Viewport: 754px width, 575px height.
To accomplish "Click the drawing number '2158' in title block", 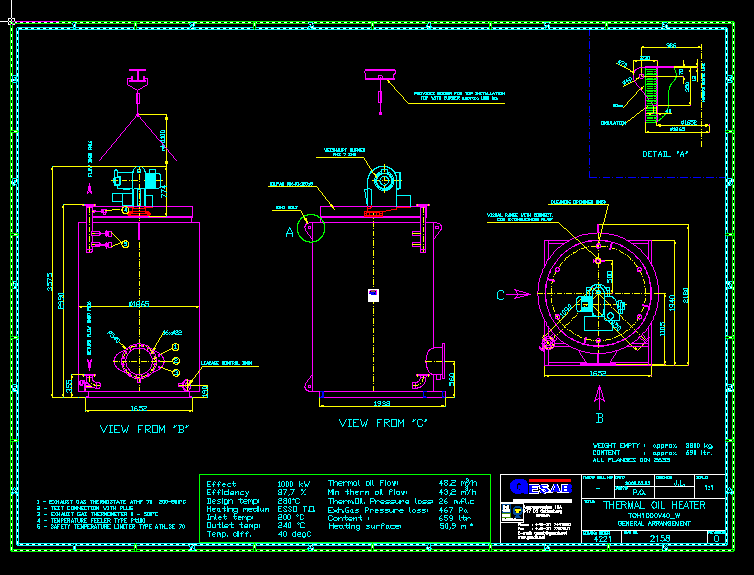I will 660,538.
